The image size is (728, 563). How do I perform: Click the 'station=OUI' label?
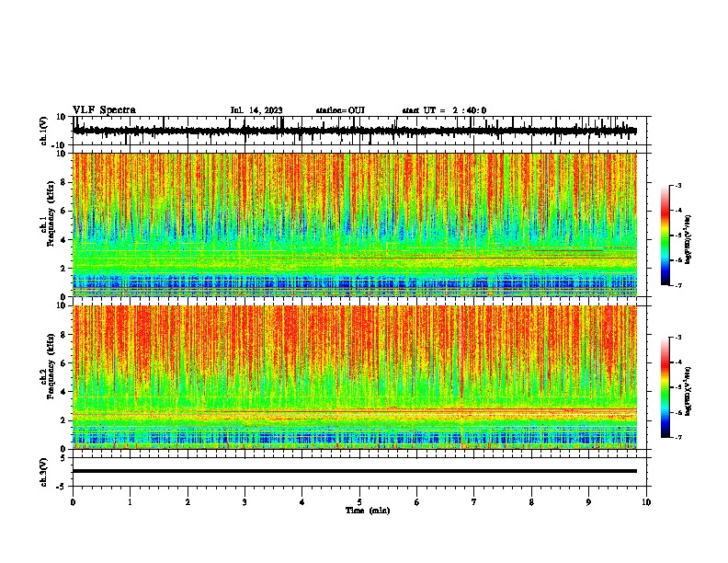(x=340, y=110)
